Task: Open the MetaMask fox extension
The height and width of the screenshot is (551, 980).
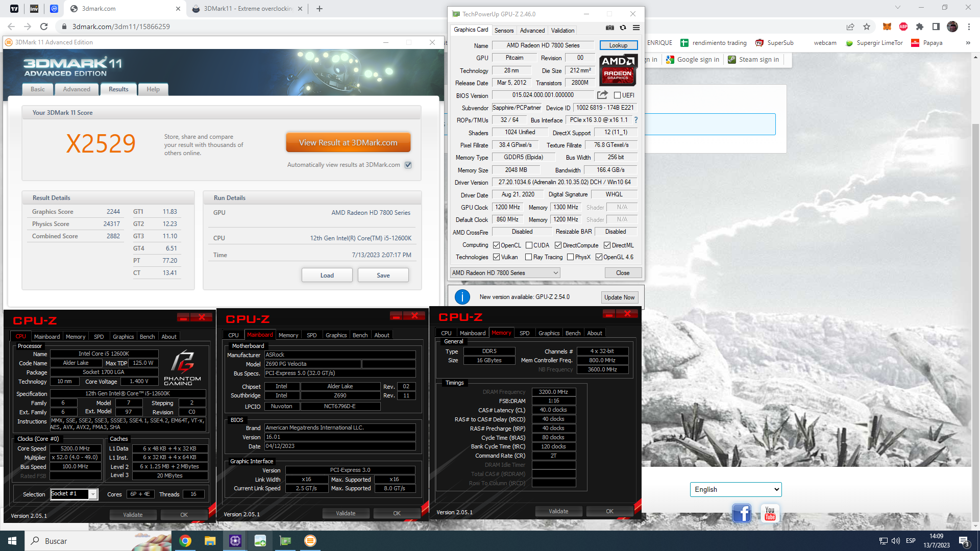Action: pyautogui.click(x=887, y=27)
